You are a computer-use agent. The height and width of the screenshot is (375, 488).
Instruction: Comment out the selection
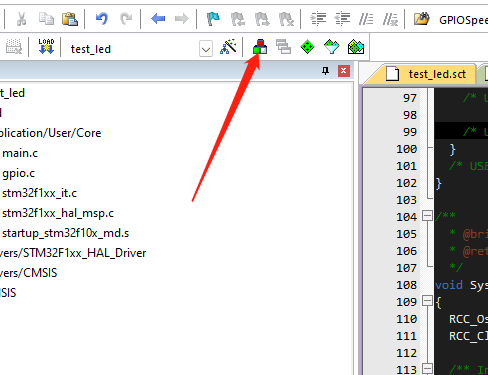click(366, 19)
